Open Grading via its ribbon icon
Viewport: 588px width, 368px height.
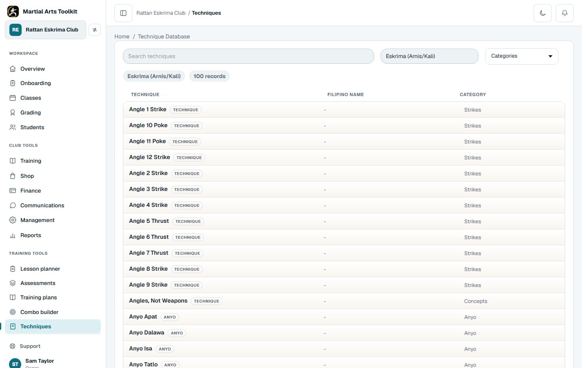[x=13, y=112]
